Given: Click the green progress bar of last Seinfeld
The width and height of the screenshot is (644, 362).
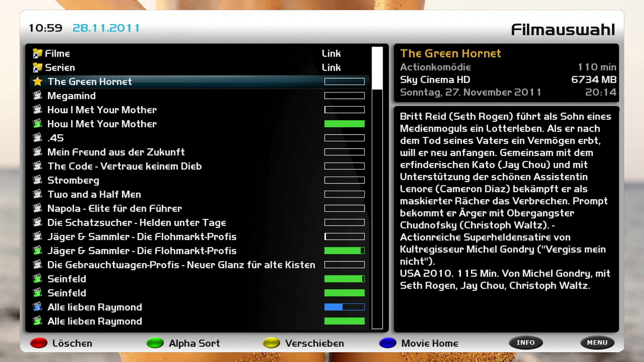Looking at the screenshot, I should [344, 293].
